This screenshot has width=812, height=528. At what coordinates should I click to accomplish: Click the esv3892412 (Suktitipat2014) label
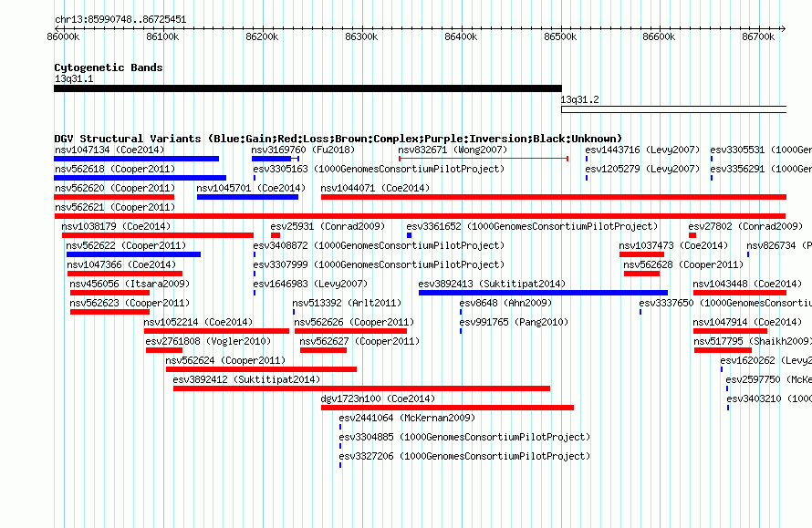point(246,379)
